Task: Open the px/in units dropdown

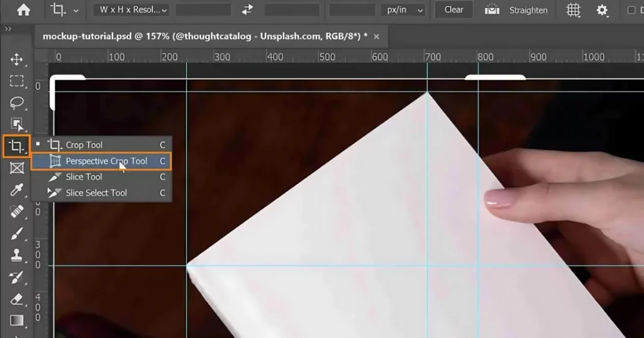Action: 404,10
